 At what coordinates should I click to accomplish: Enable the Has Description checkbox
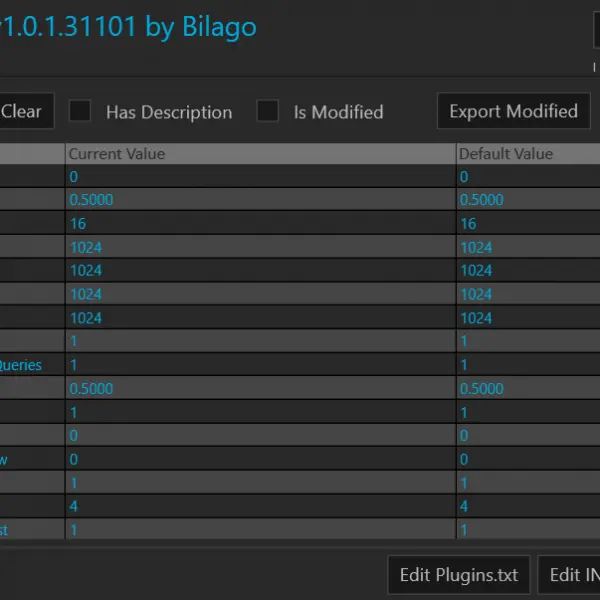pos(80,111)
